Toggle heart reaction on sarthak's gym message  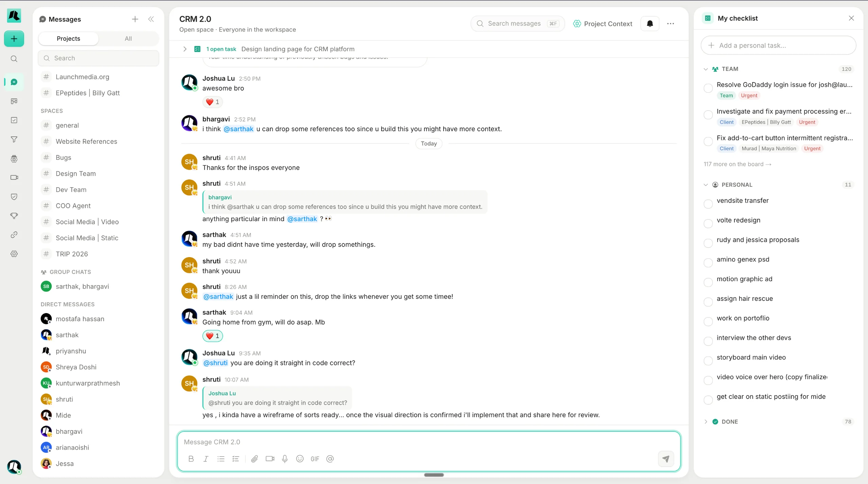click(213, 336)
